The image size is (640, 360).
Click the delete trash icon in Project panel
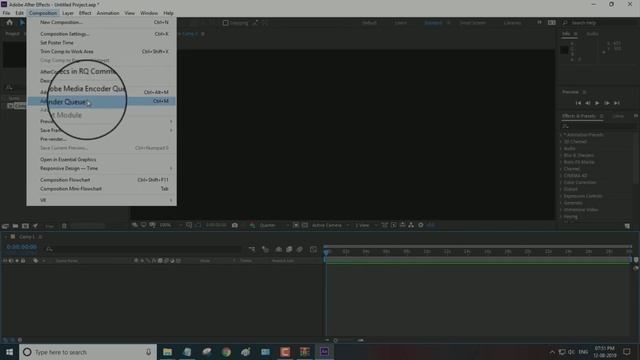(64, 226)
